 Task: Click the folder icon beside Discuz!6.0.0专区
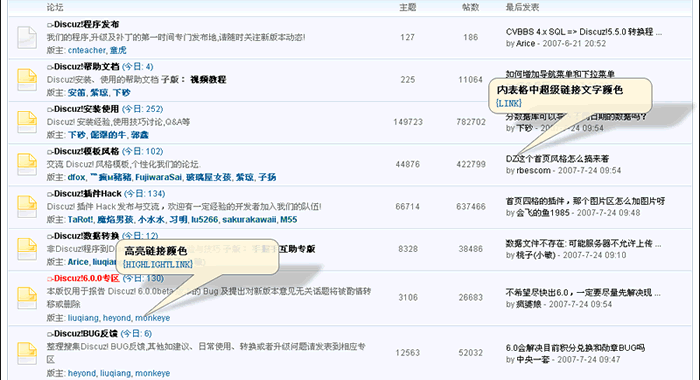(27, 298)
